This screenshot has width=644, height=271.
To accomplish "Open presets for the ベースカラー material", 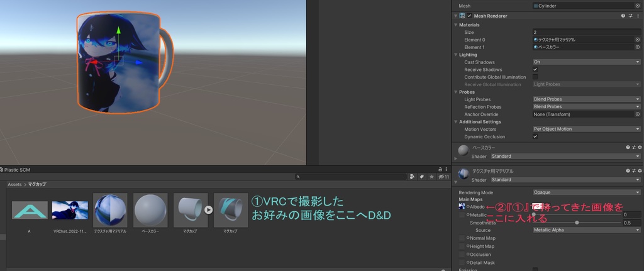I will click(634, 147).
